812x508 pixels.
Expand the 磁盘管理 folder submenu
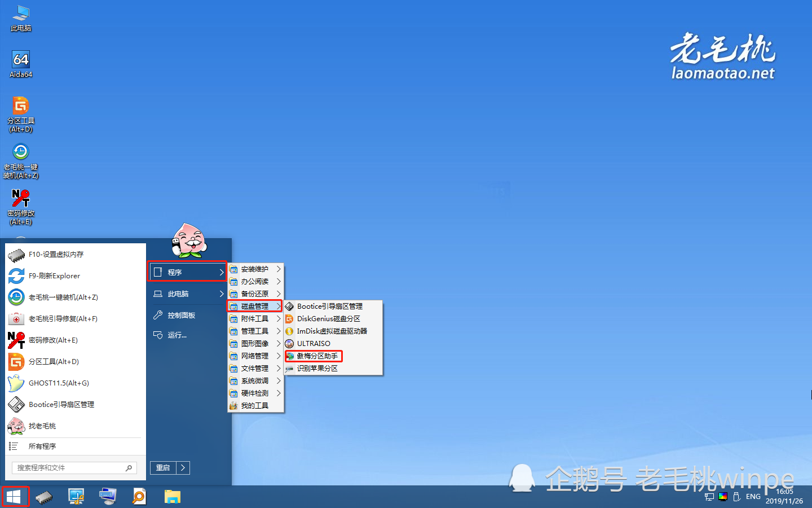click(255, 306)
